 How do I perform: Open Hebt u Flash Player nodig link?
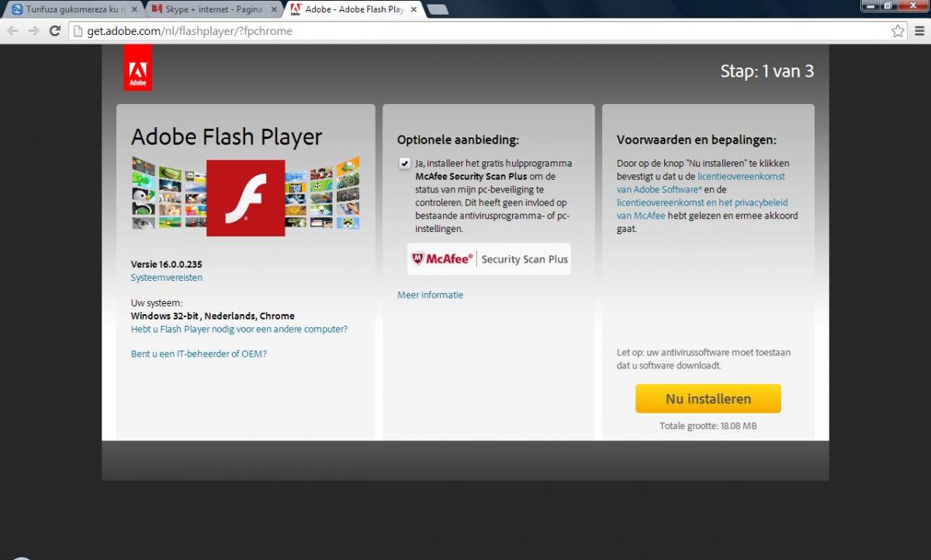pos(239,329)
